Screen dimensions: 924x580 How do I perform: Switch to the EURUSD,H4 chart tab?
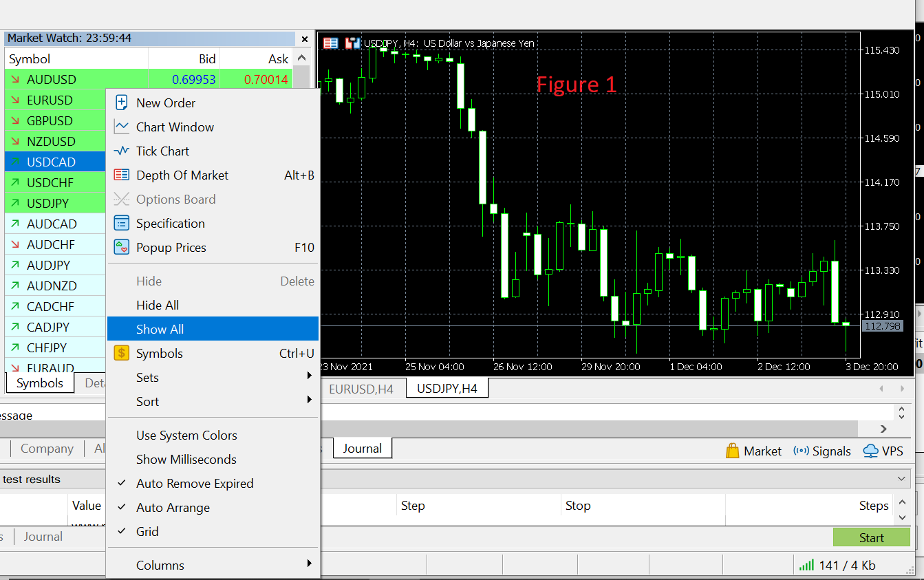(361, 389)
